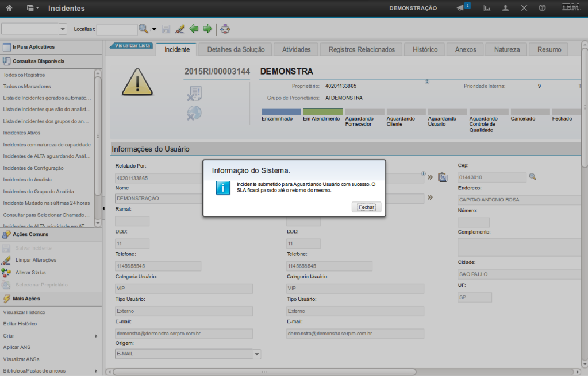
Task: Click Alterar Status in common actions
Action: point(30,272)
